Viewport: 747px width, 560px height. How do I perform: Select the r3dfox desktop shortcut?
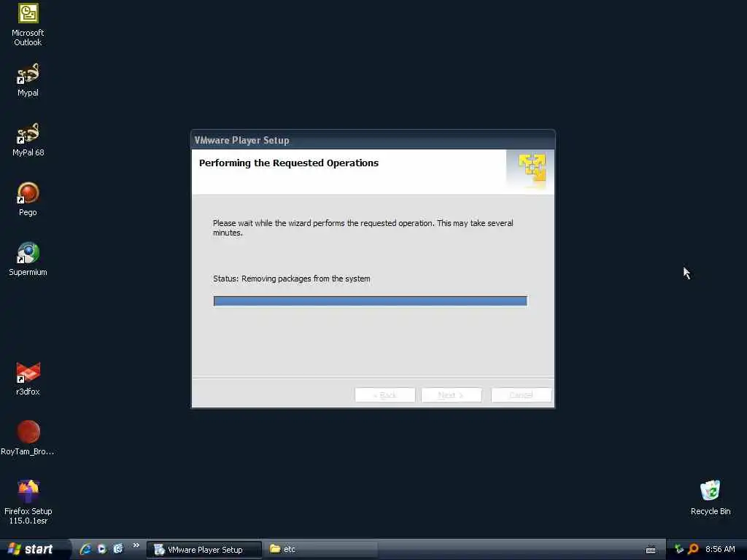(28, 379)
